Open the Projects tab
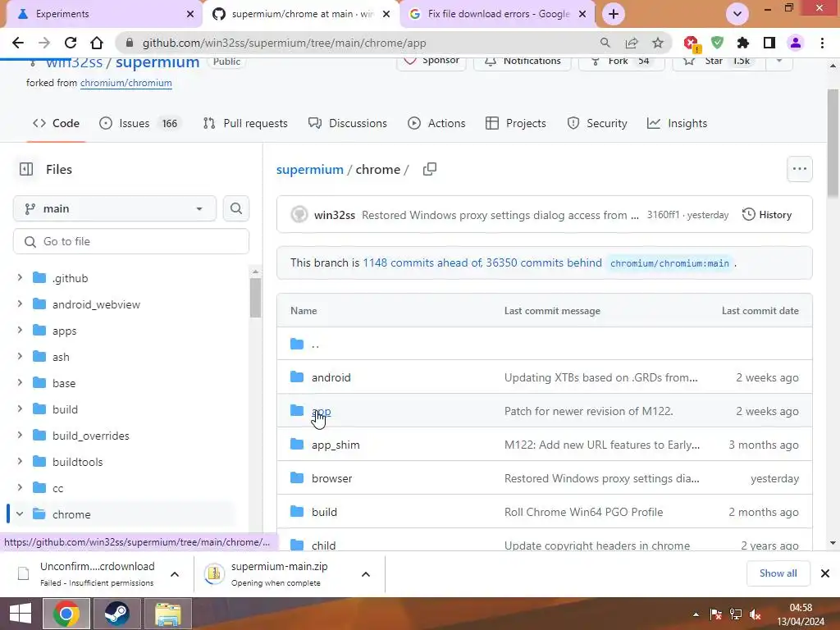This screenshot has height=630, width=840. click(516, 123)
